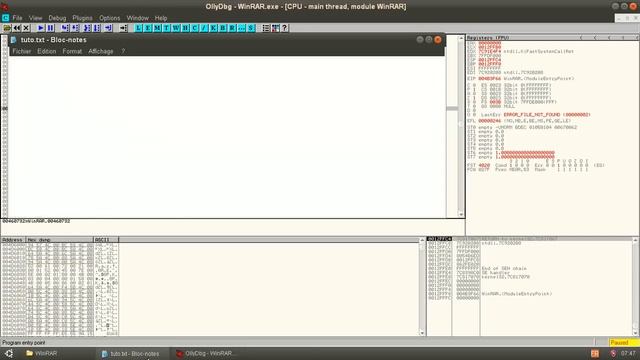This screenshot has width=640, height=360.
Task: Click the Step over toolbar icon
Action: pos(75,28)
